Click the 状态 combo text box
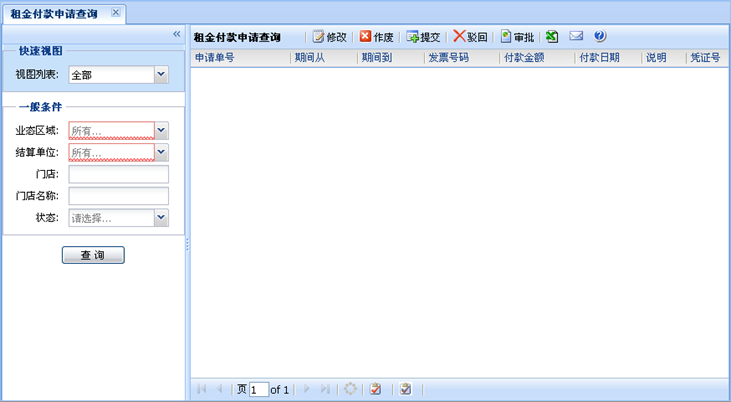This screenshot has height=402, width=731. coord(111,218)
